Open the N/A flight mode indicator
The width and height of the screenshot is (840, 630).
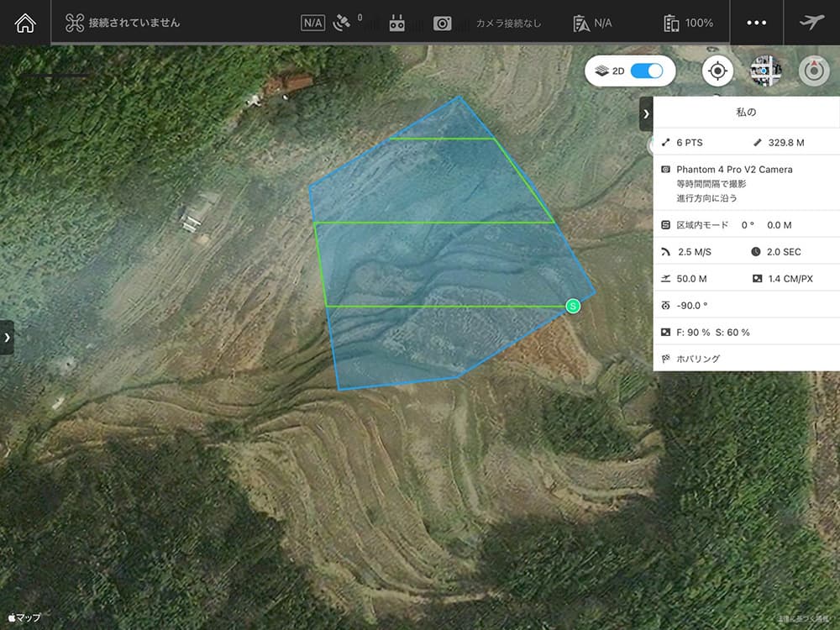312,23
